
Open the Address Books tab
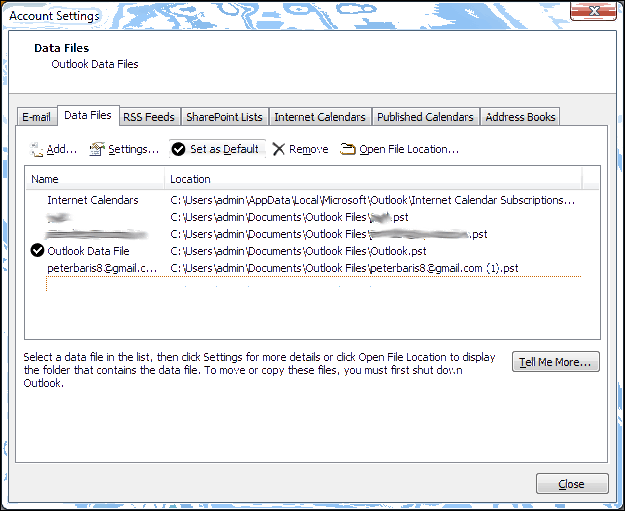520,117
